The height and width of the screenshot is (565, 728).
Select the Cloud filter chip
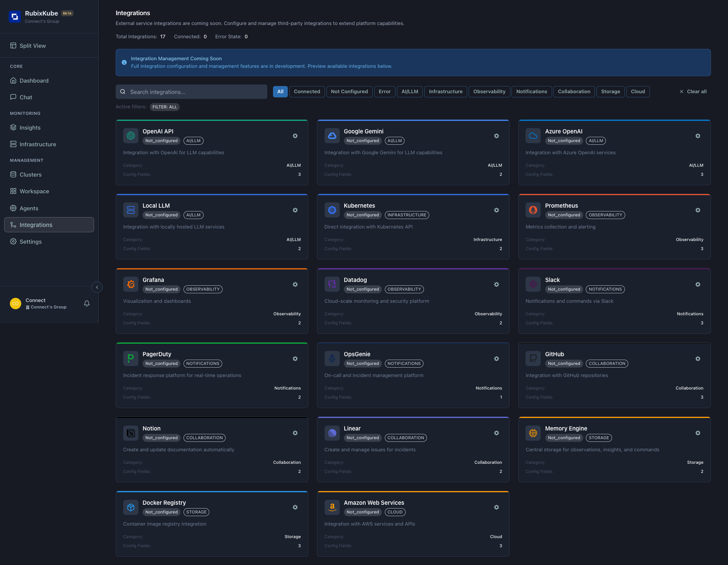point(638,92)
